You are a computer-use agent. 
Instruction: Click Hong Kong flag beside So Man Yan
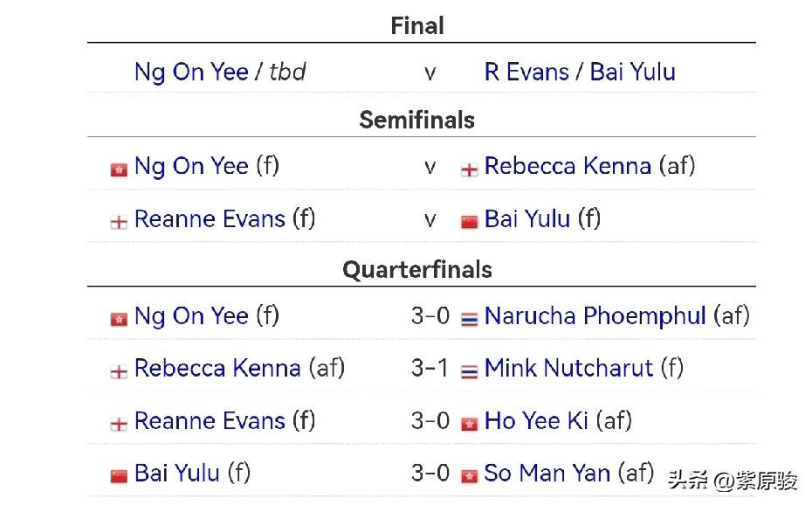tap(469, 476)
